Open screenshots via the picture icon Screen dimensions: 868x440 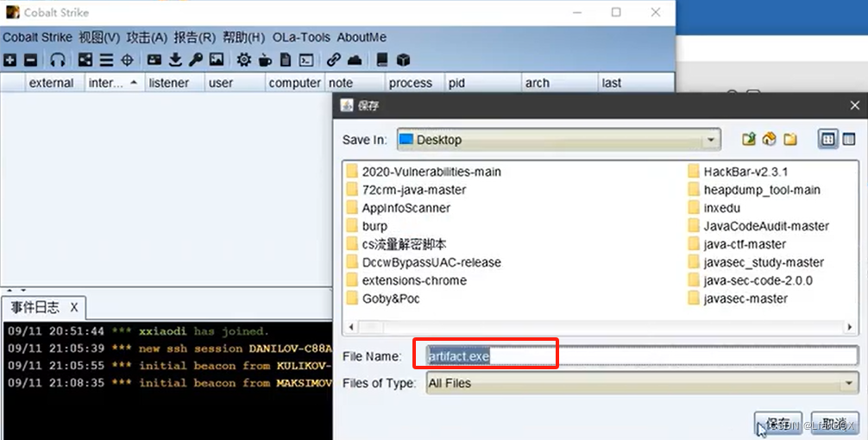(217, 60)
